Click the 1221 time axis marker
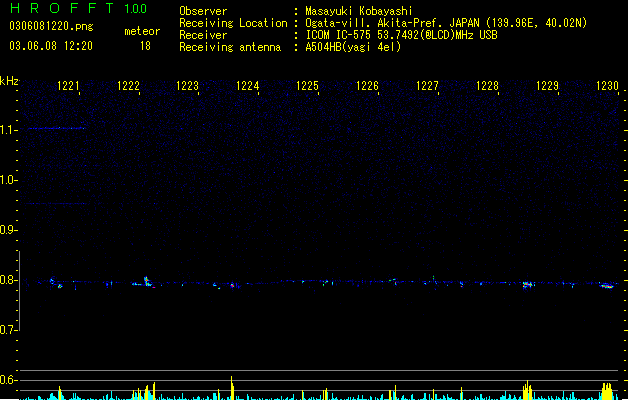Viewport: 629px width, 400px height. [68, 86]
